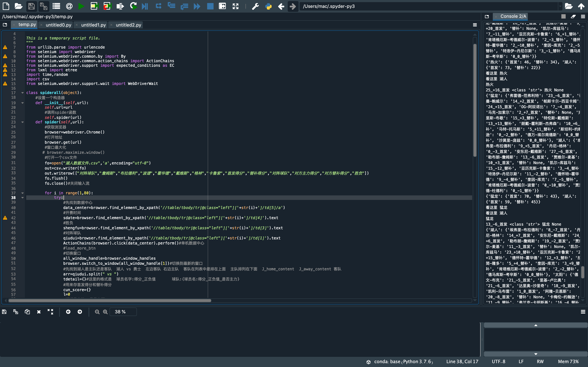Viewport: 588px width, 367px height.
Task: Click Run current cell icon
Action: tap(94, 6)
